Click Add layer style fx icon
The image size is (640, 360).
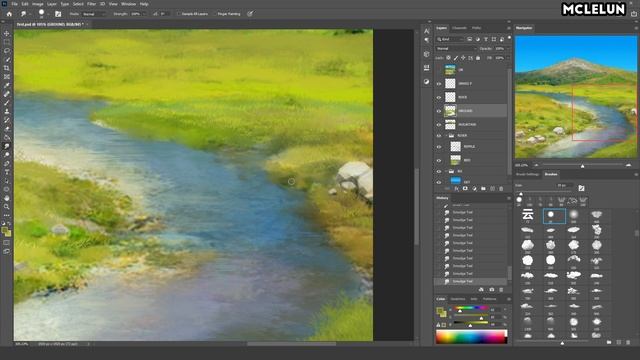[x=456, y=189]
